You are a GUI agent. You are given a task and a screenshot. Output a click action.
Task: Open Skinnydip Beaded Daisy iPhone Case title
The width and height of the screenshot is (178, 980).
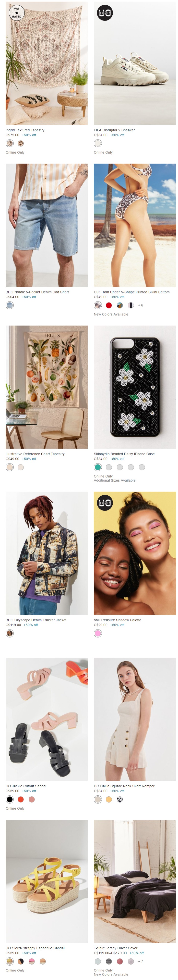click(x=124, y=454)
